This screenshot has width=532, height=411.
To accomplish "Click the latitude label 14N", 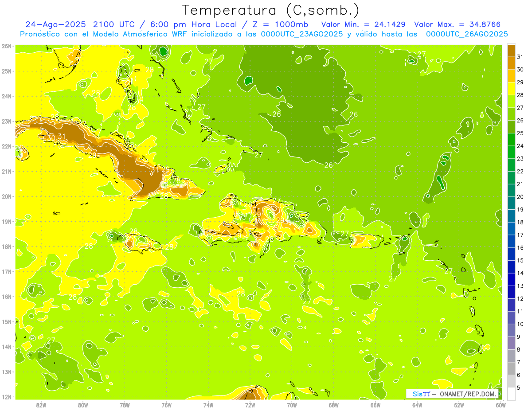I will 7,347.
